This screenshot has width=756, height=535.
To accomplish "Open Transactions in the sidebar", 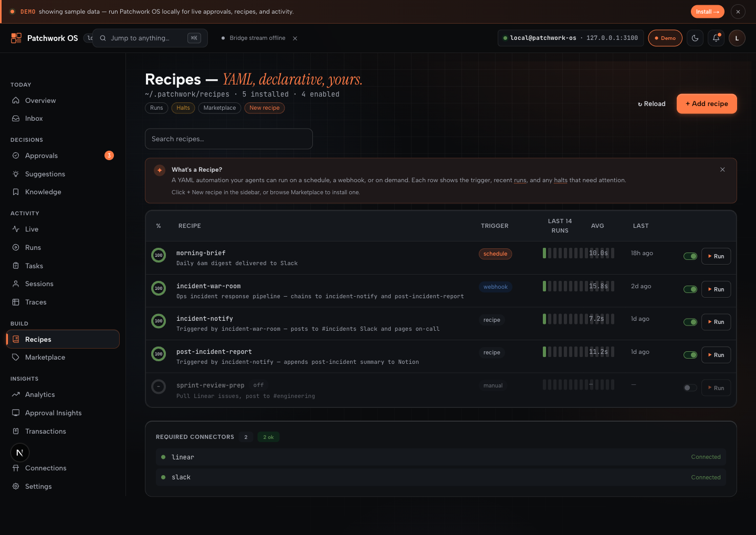I will 63,431.
